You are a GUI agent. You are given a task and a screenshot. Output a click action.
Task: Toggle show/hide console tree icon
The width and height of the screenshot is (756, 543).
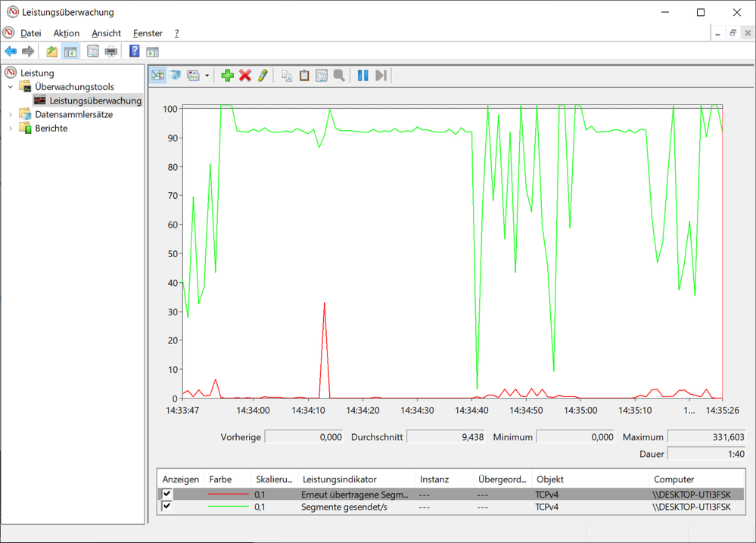pyautogui.click(x=70, y=51)
